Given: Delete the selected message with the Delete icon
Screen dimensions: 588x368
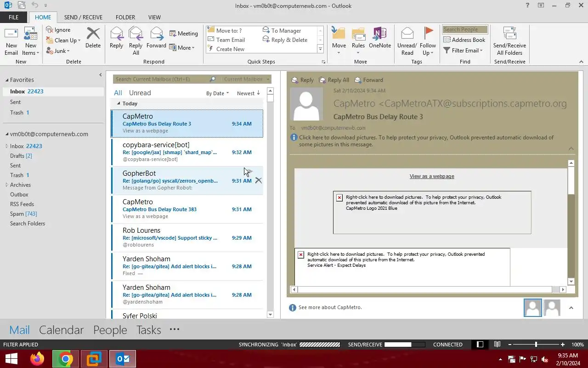Looking at the screenshot, I should pos(93,34).
